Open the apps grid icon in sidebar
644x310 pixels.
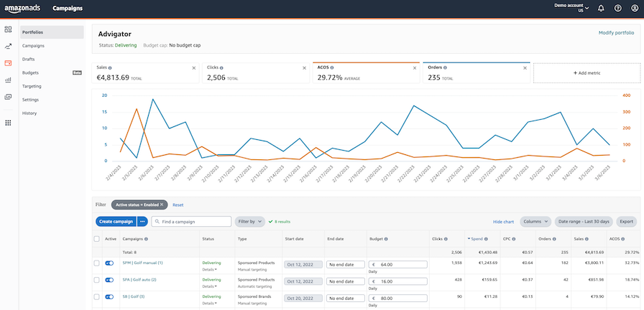pyautogui.click(x=8, y=123)
